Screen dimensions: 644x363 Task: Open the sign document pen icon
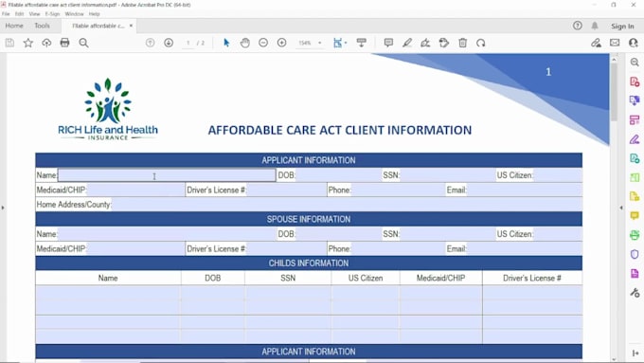pos(425,43)
